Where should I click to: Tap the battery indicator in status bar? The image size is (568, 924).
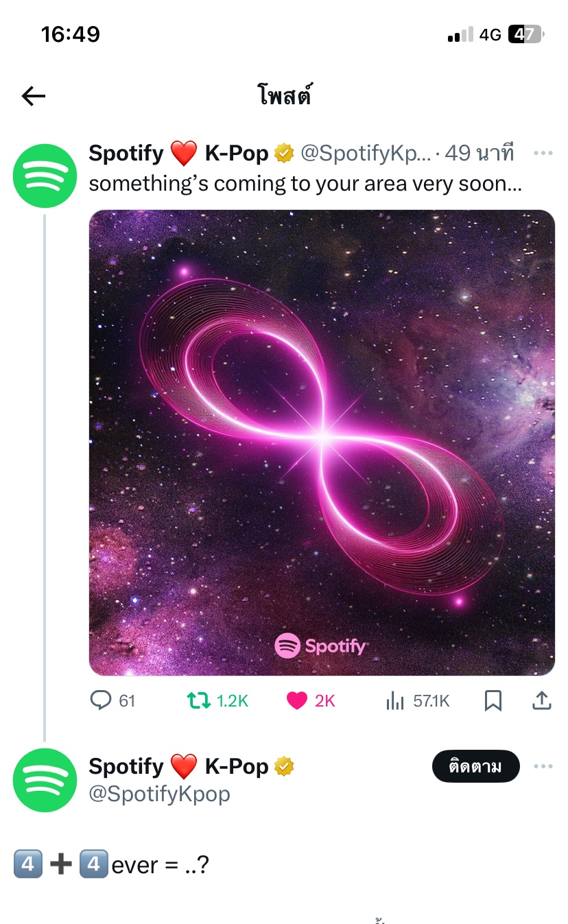click(525, 34)
